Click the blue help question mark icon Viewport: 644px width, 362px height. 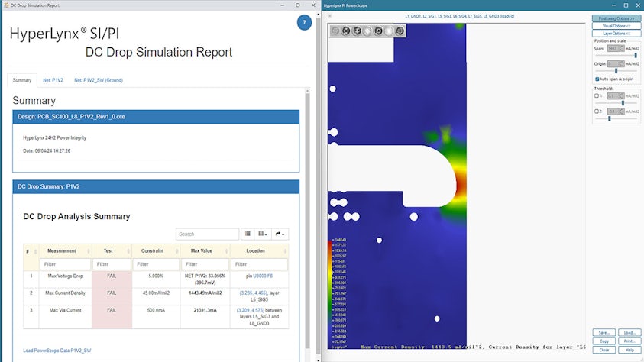[x=304, y=22]
